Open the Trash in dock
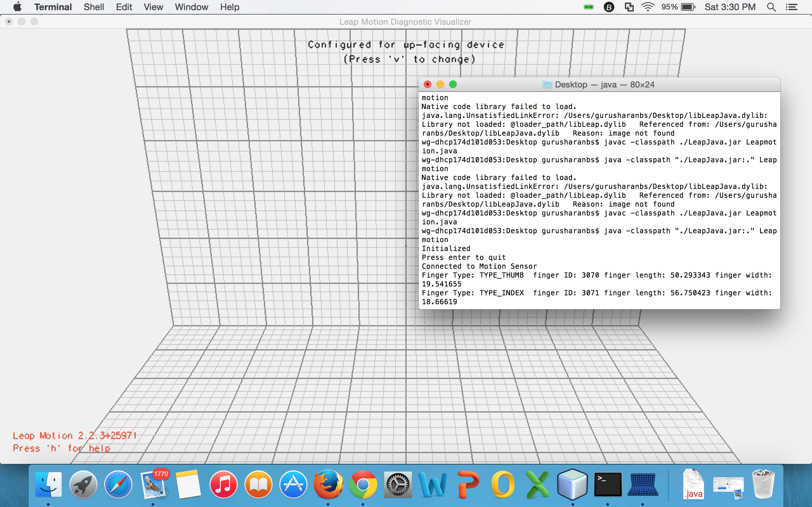Viewport: 812px width, 507px height. pyautogui.click(x=763, y=485)
